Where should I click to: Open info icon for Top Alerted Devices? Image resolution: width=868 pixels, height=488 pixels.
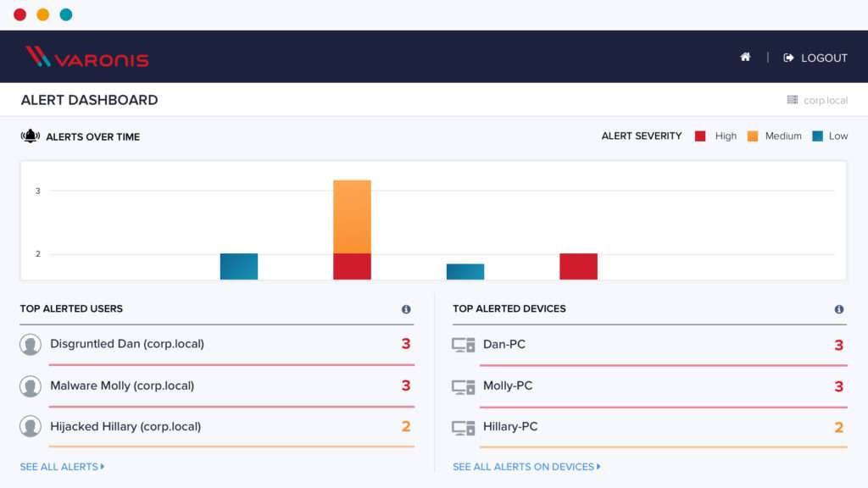839,309
